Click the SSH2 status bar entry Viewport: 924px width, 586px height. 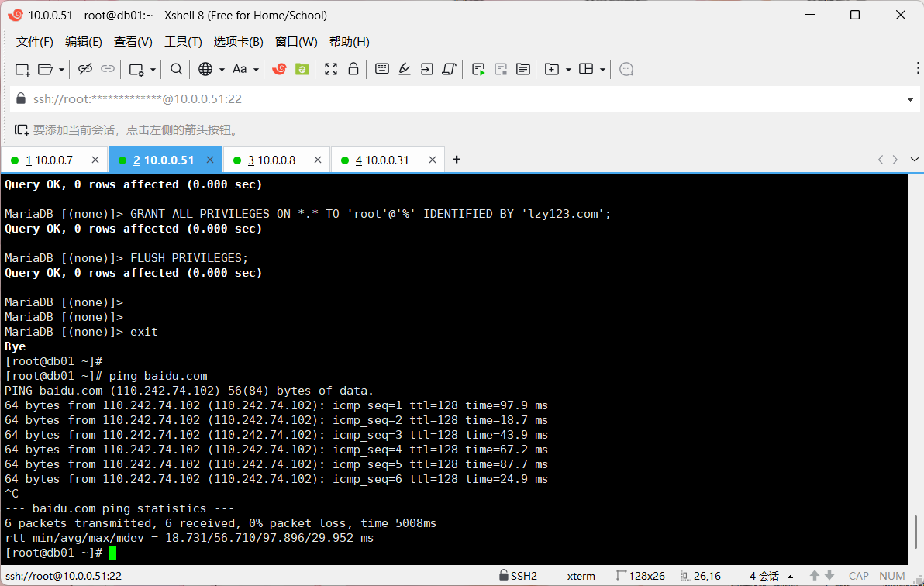(x=518, y=576)
